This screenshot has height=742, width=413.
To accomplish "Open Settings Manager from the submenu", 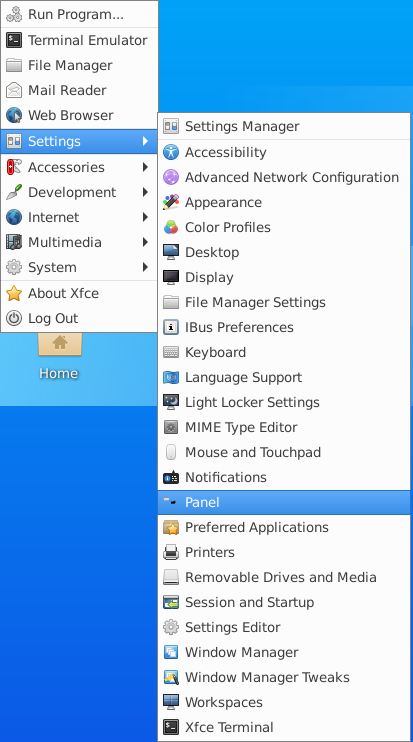I will [284, 126].
